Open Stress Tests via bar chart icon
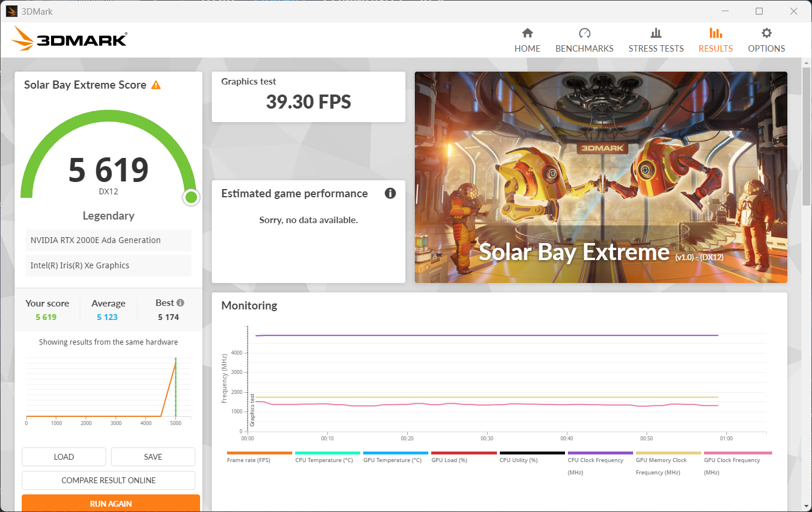812x512 pixels. coord(656,33)
